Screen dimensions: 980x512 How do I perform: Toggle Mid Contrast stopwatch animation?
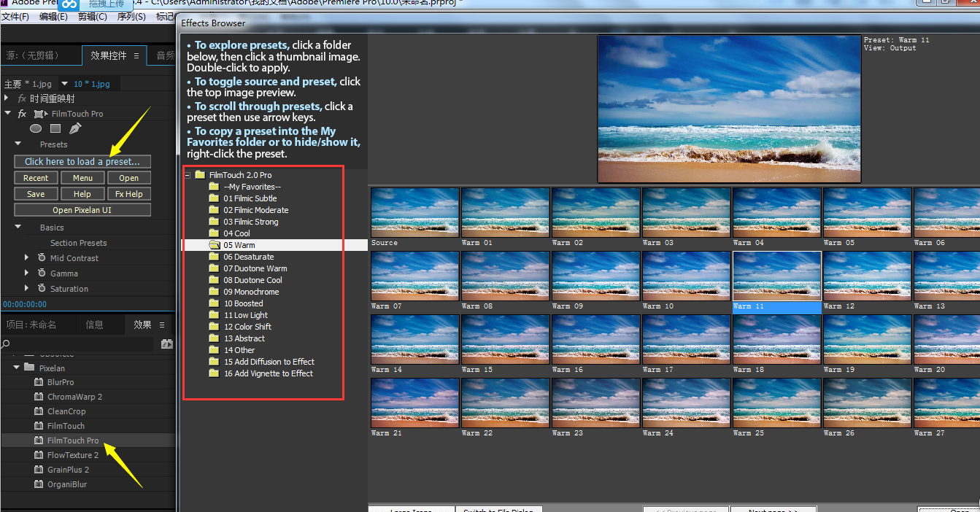pyautogui.click(x=42, y=258)
